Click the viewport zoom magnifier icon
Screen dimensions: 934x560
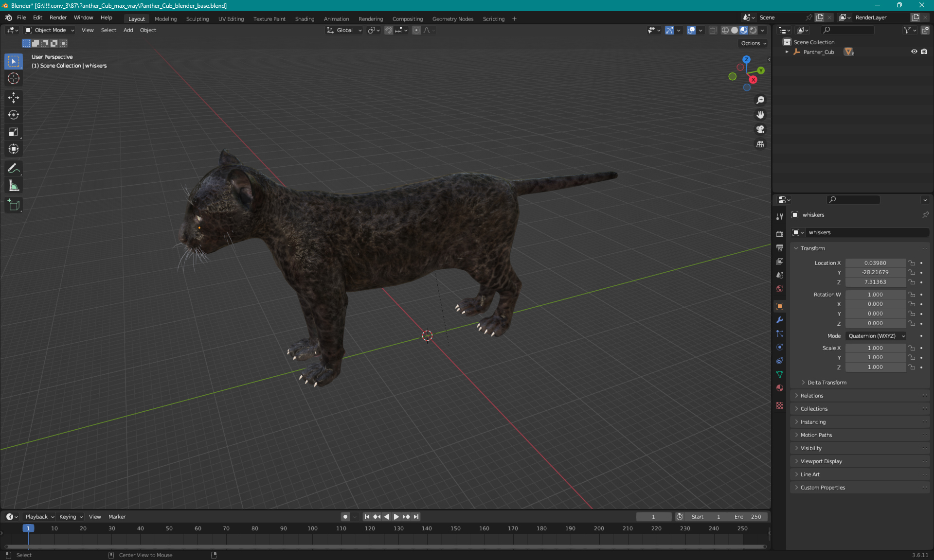point(760,100)
